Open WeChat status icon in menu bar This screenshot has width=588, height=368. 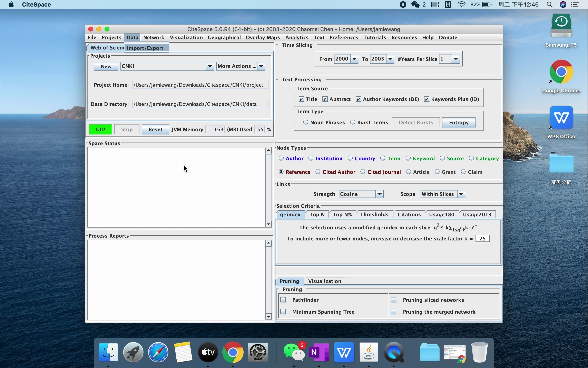tap(415, 5)
